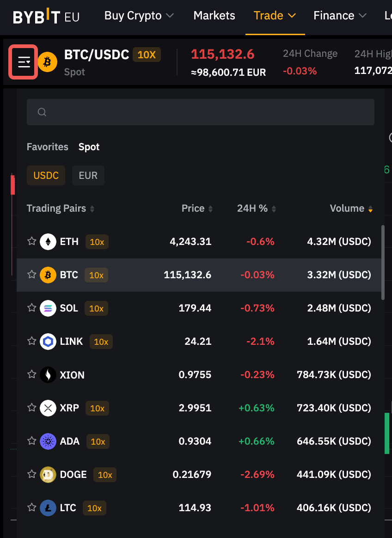Click the Ethereum coin icon
Viewport: 392px width, 538px height.
(x=48, y=242)
